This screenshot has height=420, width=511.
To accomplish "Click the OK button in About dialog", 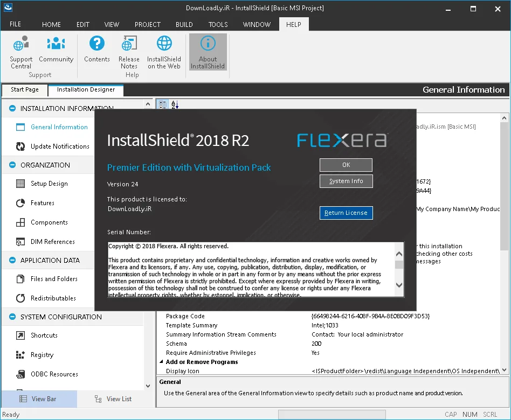I will 346,165.
